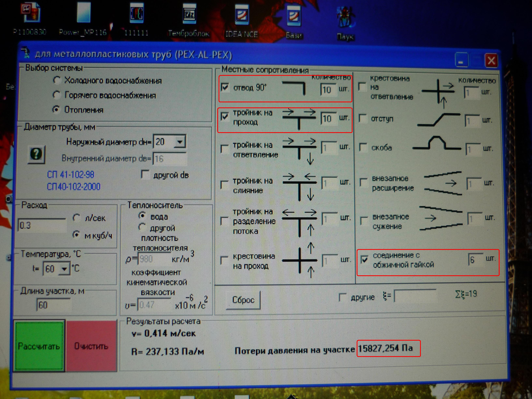Open the Бази desktop shortcut
This screenshot has width=532, height=399.
[x=294, y=16]
